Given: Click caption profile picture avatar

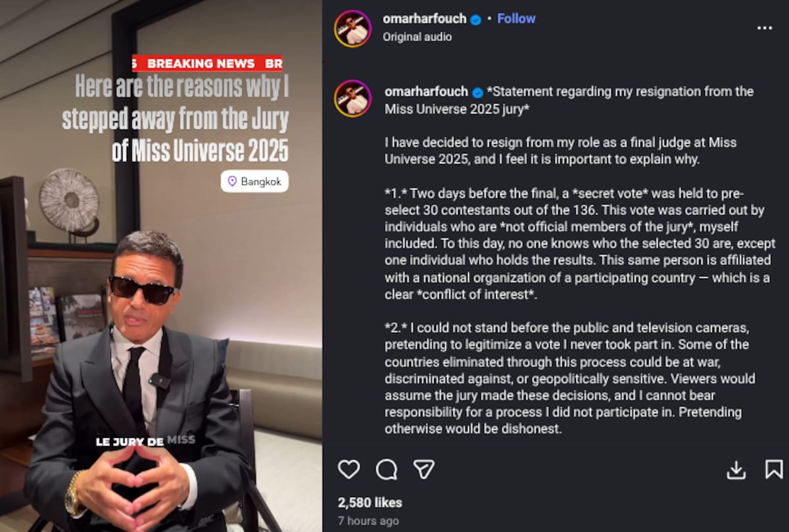Looking at the screenshot, I should tap(353, 99).
